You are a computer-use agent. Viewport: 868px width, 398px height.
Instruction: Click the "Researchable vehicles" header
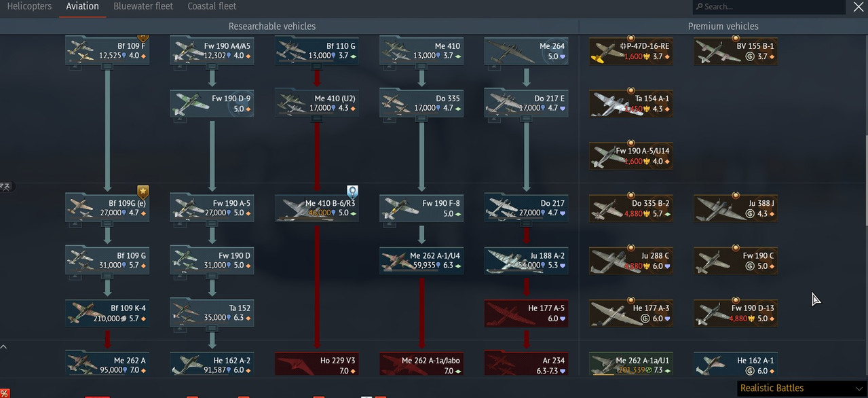tap(271, 26)
